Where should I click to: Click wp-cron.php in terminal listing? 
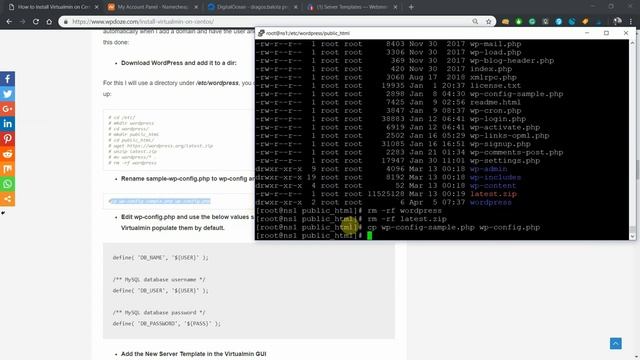tap(496, 111)
